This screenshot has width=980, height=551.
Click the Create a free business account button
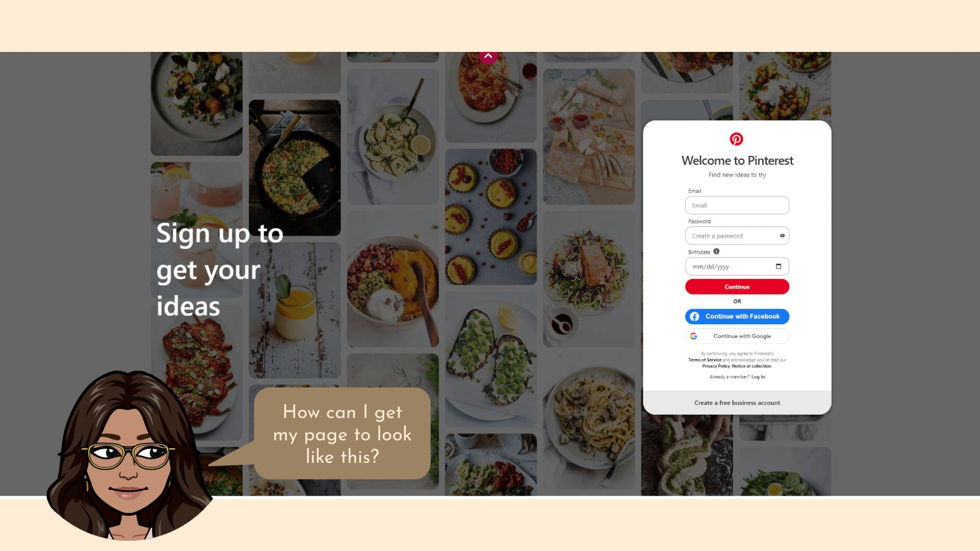coord(737,402)
